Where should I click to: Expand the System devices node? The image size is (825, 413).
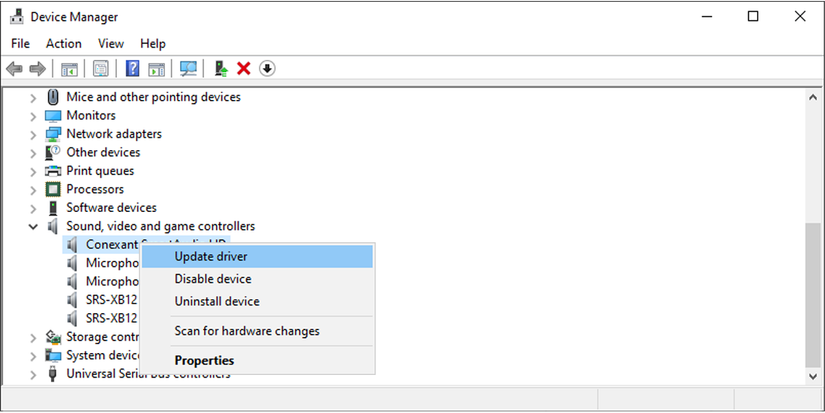[33, 356]
